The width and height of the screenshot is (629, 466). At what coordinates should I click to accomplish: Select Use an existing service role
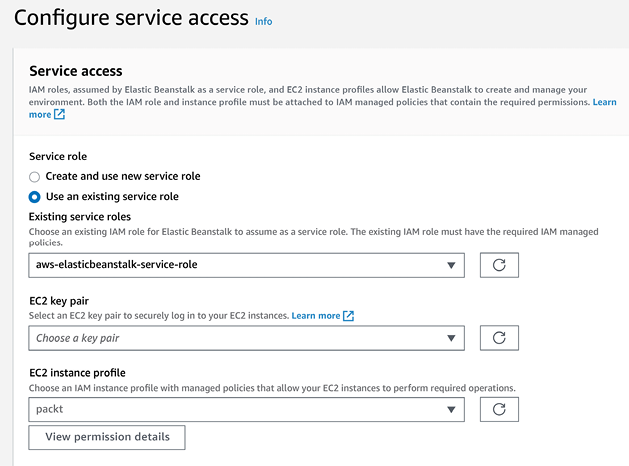(x=35, y=196)
